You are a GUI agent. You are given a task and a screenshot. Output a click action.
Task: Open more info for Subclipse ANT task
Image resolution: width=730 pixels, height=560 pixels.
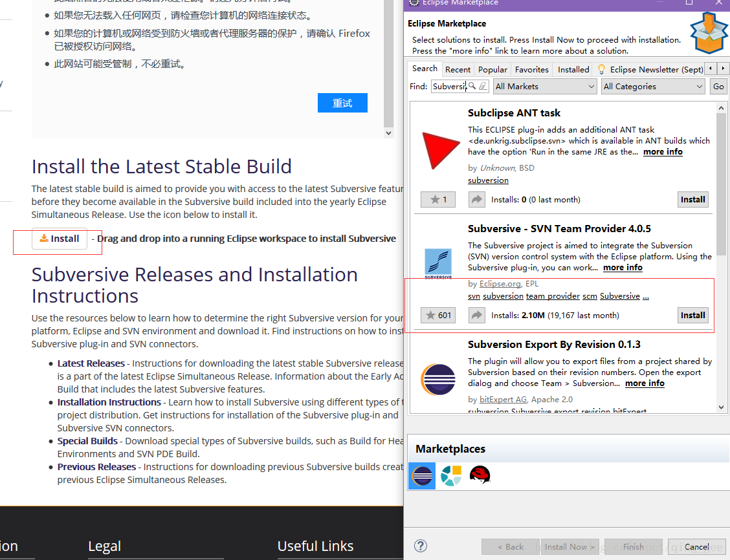[663, 151]
